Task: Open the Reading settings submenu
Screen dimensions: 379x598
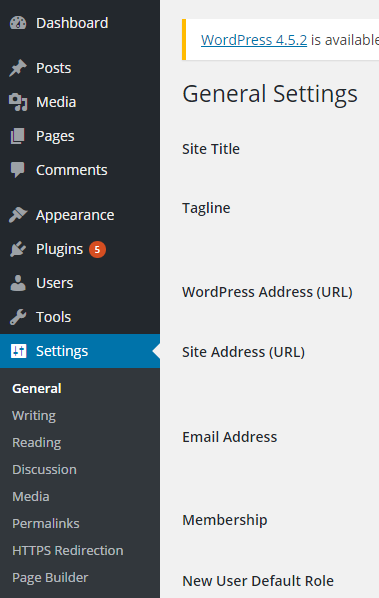Action: (37, 443)
